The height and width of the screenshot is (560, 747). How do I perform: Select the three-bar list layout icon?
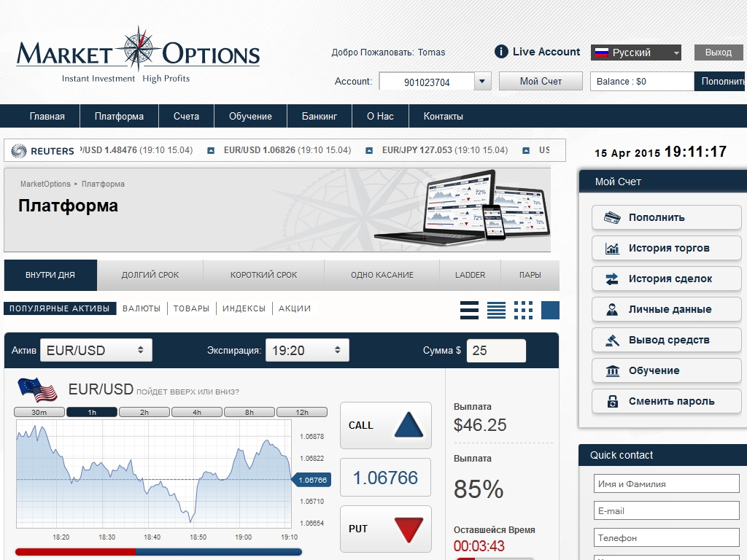point(470,310)
